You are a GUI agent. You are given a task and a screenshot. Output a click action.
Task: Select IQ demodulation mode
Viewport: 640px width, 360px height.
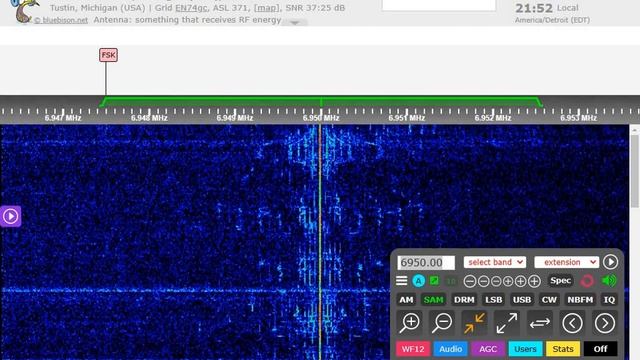click(x=609, y=300)
